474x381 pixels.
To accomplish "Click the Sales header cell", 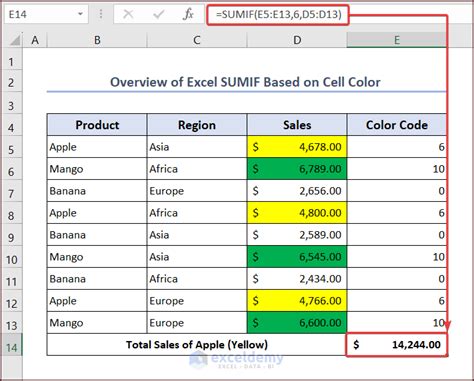I will tap(297, 125).
